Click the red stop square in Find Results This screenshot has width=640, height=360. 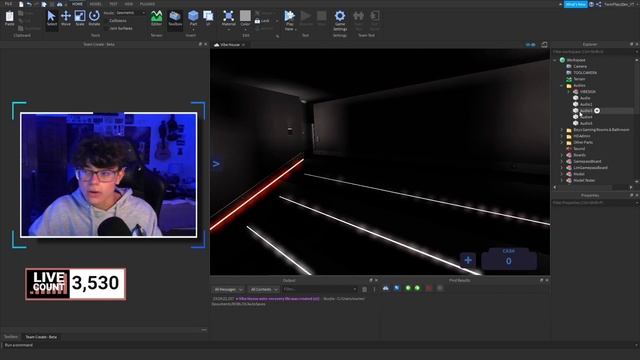429,288
